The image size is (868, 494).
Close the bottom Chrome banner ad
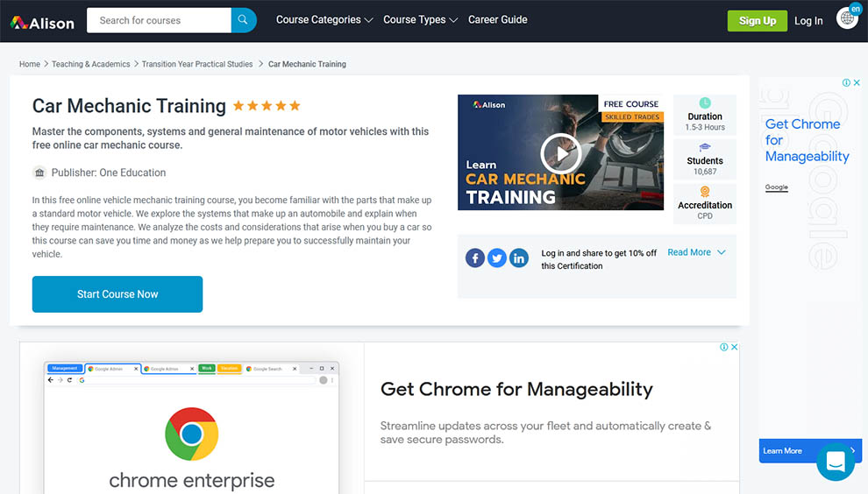click(734, 347)
